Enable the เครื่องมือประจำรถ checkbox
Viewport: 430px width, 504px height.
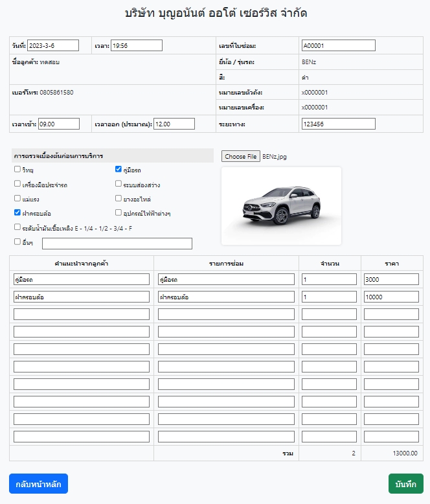[x=17, y=184]
